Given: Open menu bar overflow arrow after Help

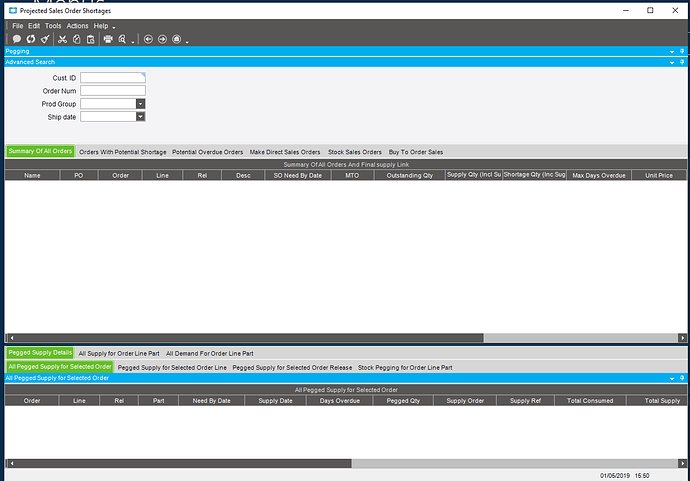Looking at the screenshot, I should (114, 27).
